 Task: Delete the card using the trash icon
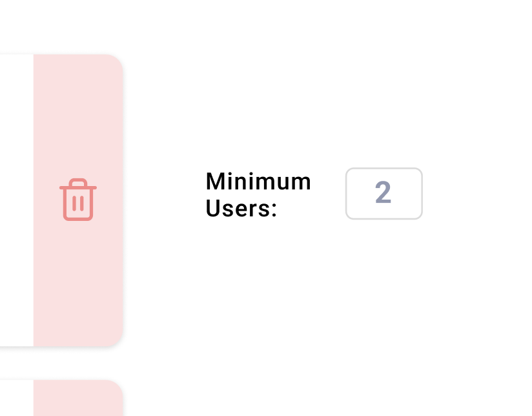(77, 200)
